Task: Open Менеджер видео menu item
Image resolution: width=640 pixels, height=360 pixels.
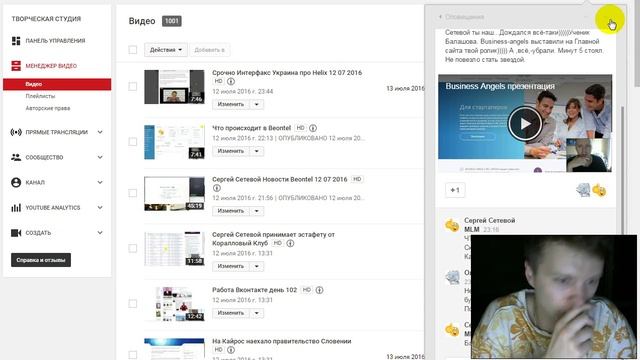Action: (51, 66)
